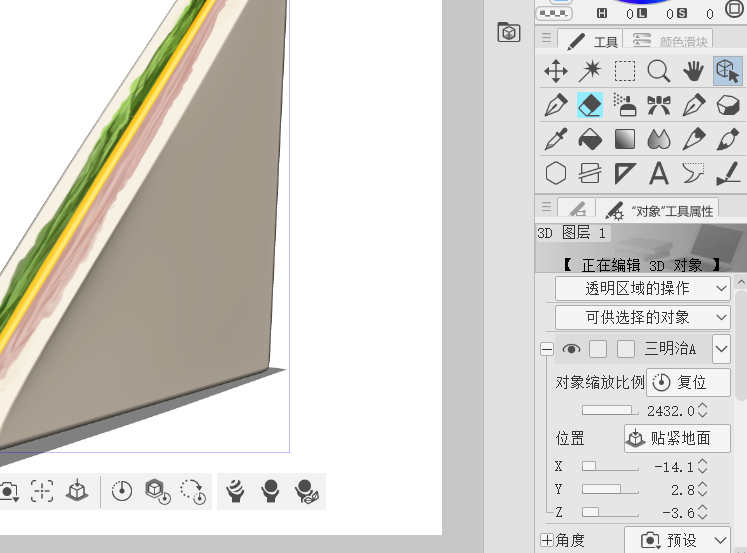This screenshot has width=747, height=553.
Task: Activate the Zoom magnifier tool
Action: (x=658, y=71)
